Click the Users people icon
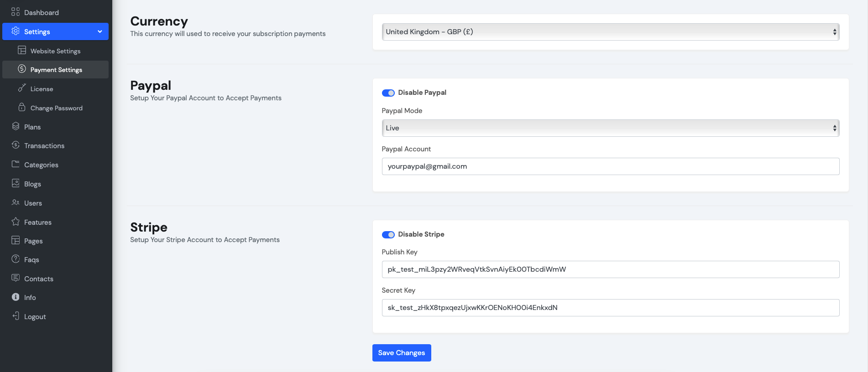 (16, 202)
